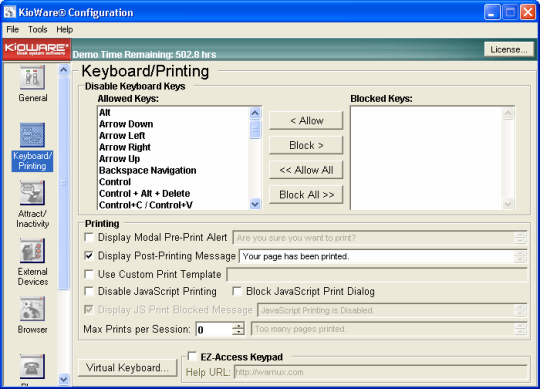Open the Virtual Keyboard... dialog
The image size is (540, 389).
click(127, 368)
